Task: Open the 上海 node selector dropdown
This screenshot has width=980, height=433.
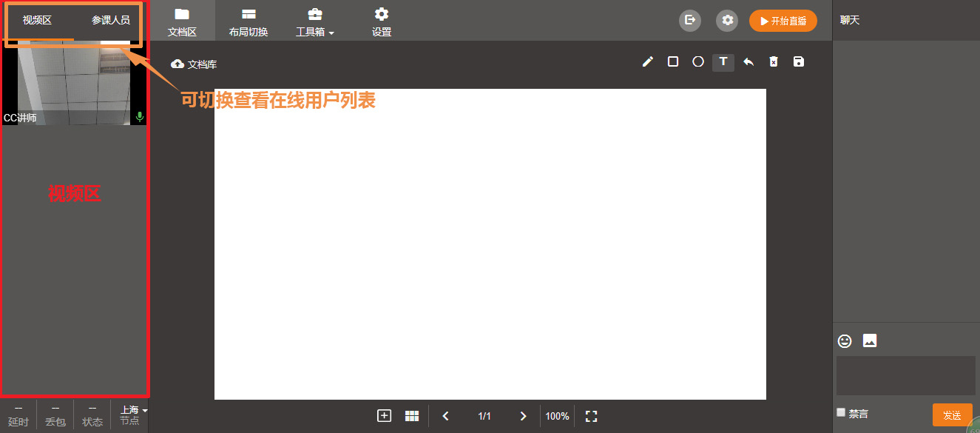Action: click(x=133, y=410)
